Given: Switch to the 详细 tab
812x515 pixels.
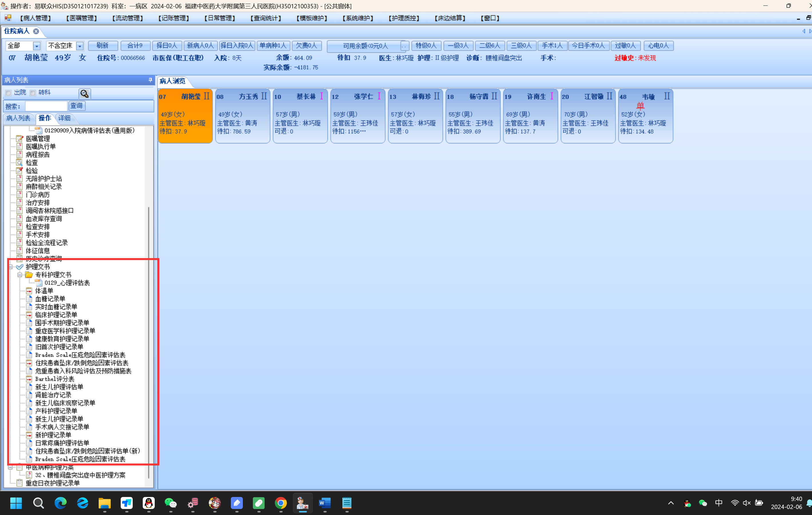Looking at the screenshot, I should [64, 118].
